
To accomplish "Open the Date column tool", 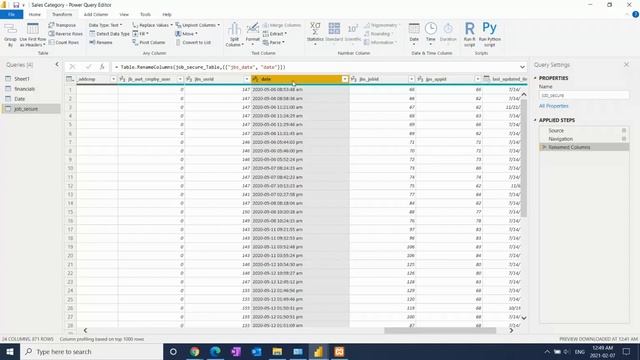I will [414, 33].
